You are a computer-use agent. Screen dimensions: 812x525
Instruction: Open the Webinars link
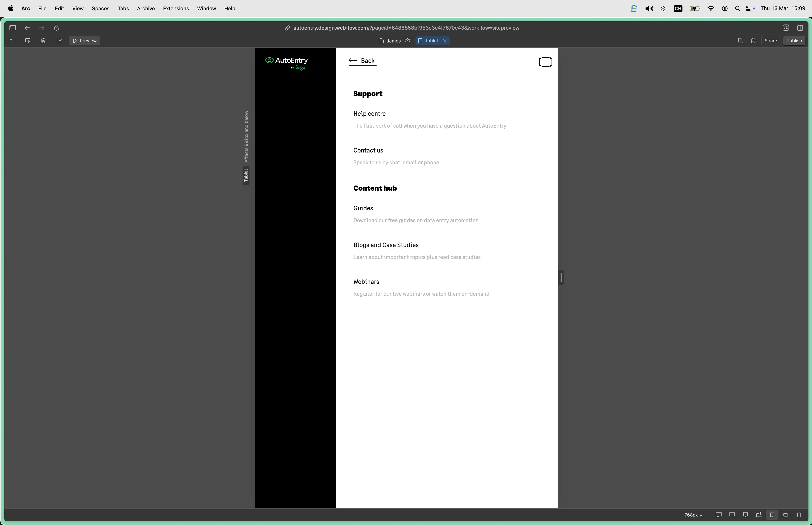(x=366, y=282)
